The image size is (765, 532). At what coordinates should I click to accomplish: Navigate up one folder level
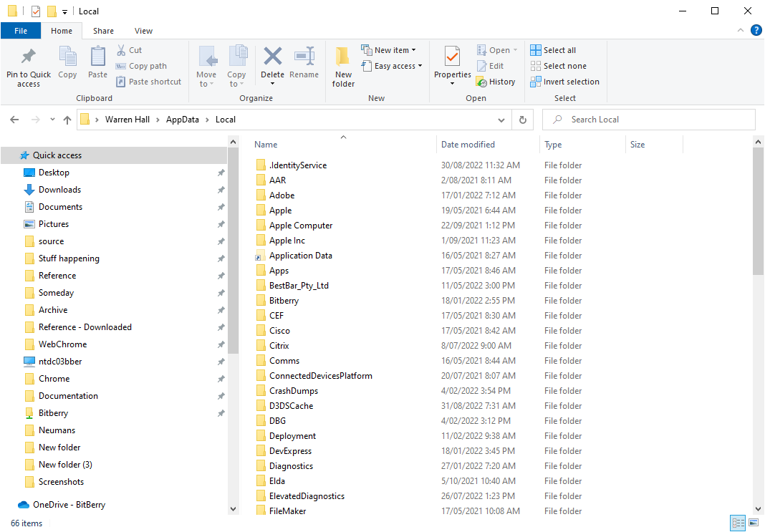[x=67, y=120]
